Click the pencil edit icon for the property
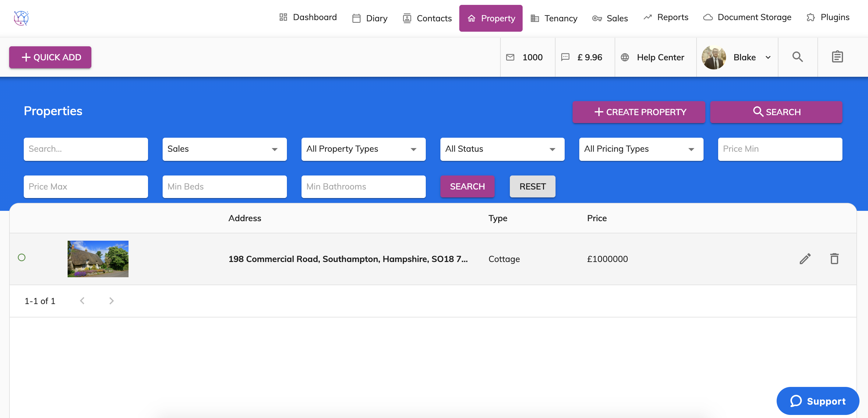This screenshot has width=868, height=418. tap(805, 259)
